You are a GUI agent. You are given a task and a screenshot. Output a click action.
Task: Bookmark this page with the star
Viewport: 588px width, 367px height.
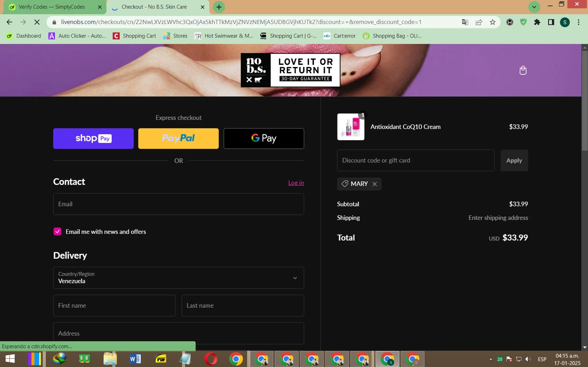(x=493, y=22)
